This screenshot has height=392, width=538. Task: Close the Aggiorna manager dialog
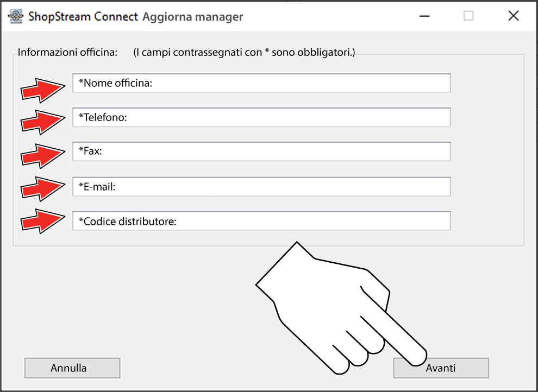(513, 16)
